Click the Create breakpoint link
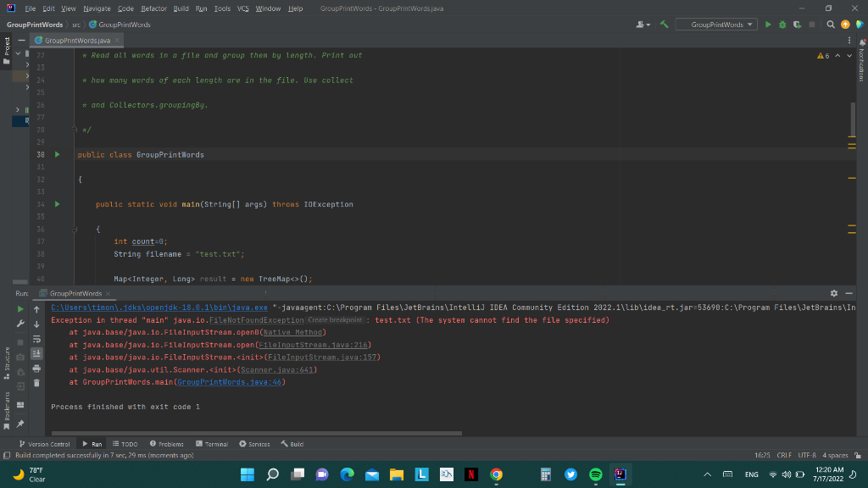 (336, 320)
